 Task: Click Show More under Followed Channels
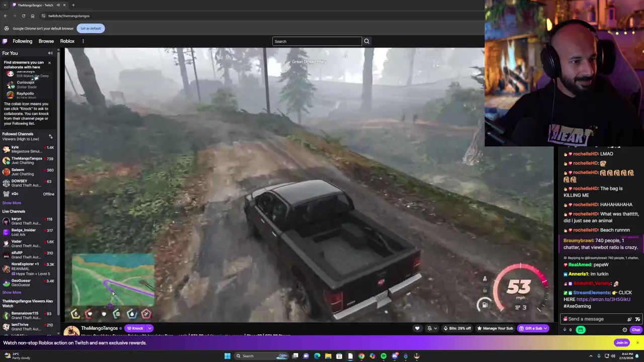pos(12,203)
